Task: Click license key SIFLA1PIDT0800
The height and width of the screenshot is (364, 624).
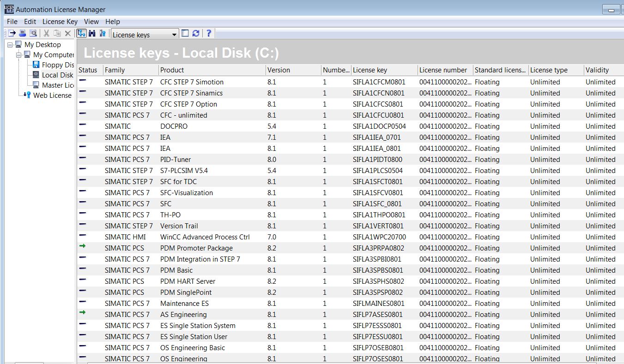Action: [x=377, y=160]
